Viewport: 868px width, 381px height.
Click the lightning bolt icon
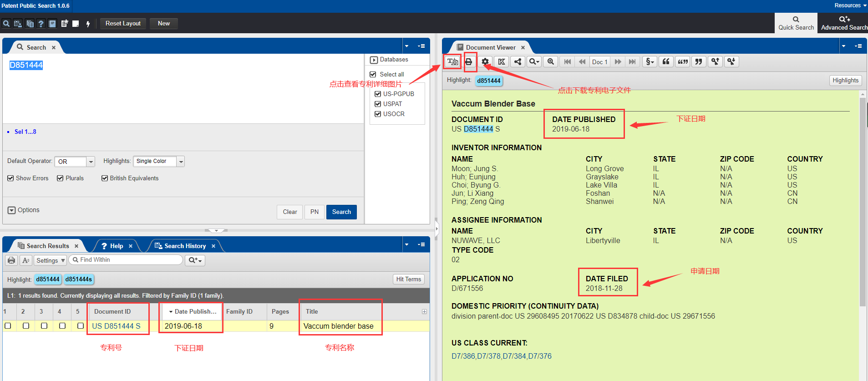point(88,24)
